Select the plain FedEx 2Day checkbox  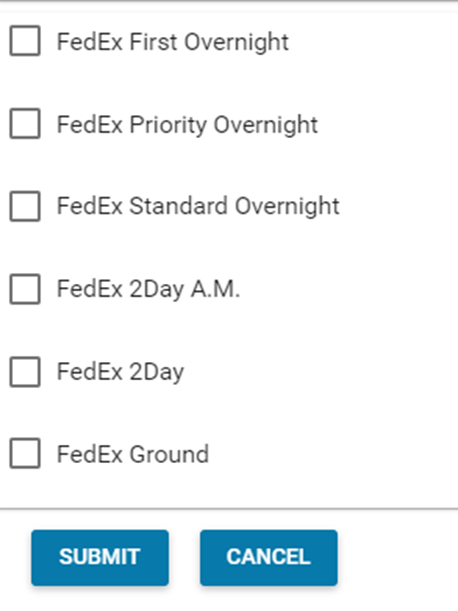point(25,372)
